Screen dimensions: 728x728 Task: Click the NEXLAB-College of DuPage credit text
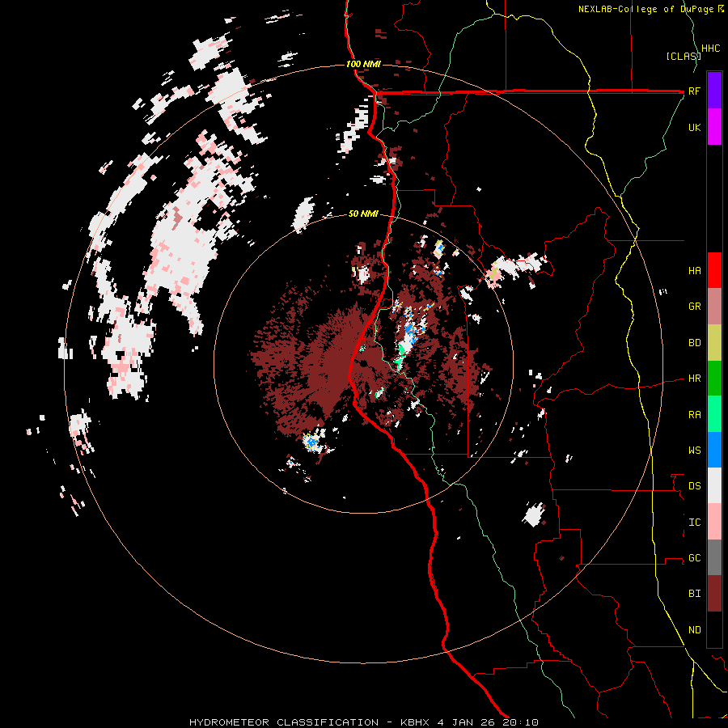point(647,9)
